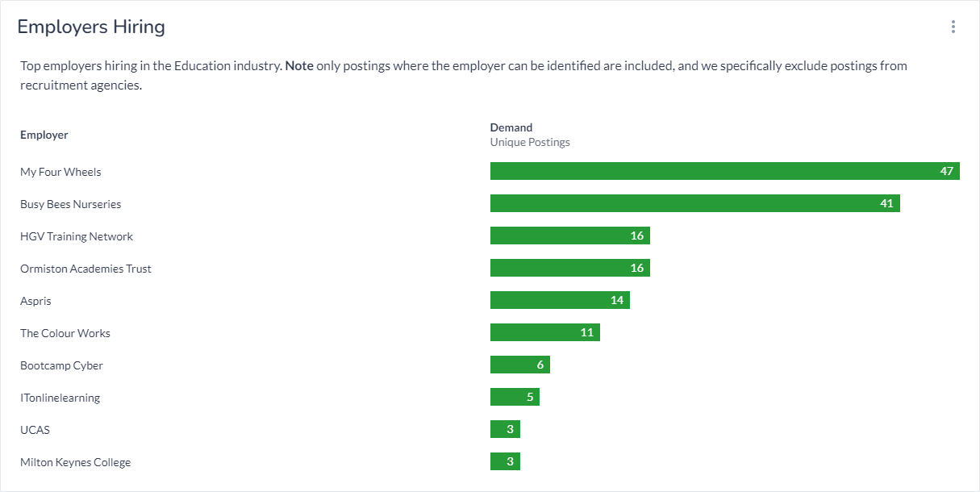Click the UCAS employer name
Viewport: 980px width, 492px height.
pos(35,430)
